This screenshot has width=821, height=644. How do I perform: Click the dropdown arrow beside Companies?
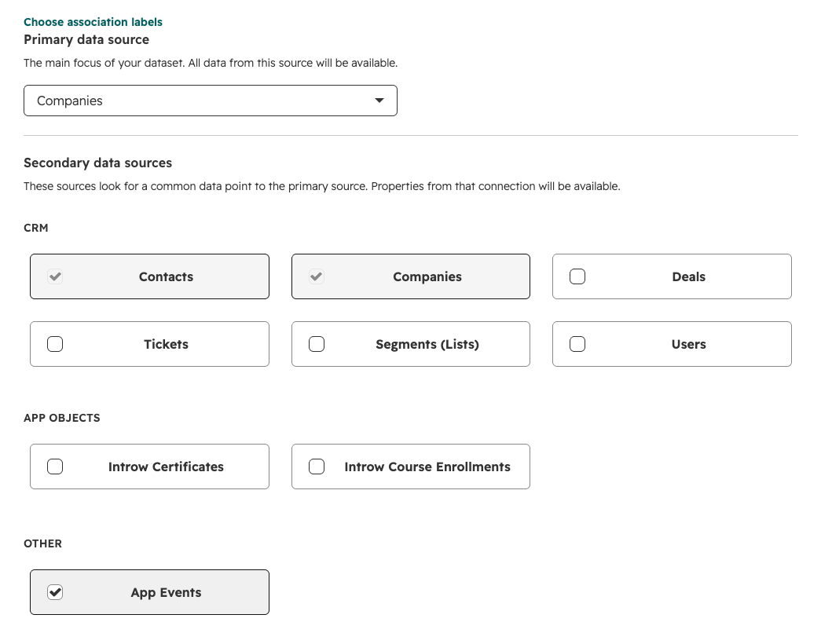(379, 101)
